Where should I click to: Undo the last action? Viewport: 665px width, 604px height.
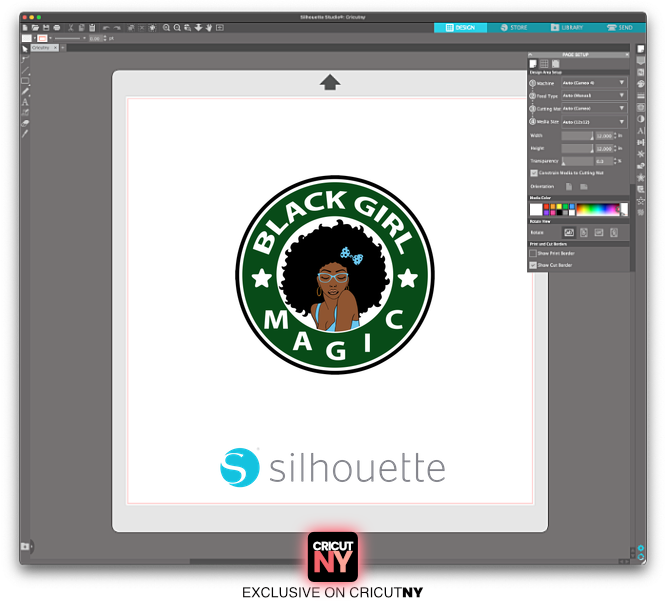[106, 28]
